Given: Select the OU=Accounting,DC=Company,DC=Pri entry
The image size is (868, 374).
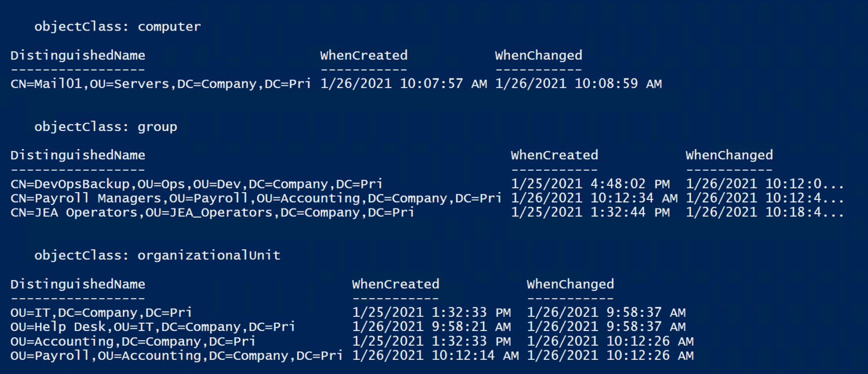Looking at the screenshot, I should tap(133, 341).
